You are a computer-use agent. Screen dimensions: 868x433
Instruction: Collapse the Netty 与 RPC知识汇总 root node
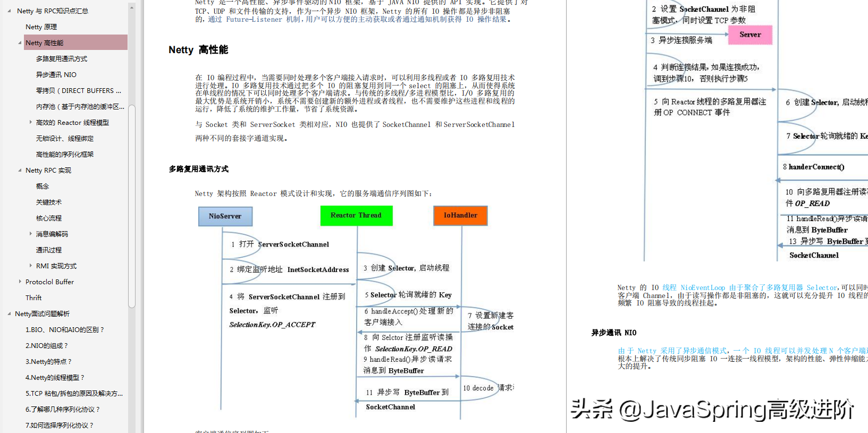[9, 11]
